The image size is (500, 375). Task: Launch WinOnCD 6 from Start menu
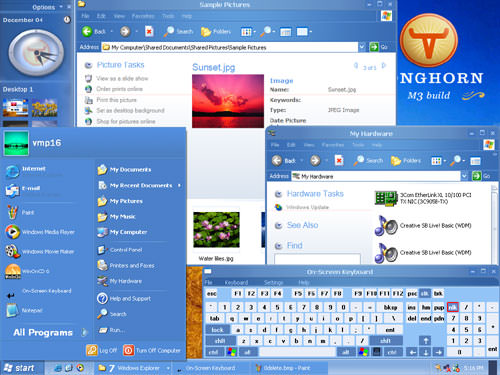click(27, 271)
